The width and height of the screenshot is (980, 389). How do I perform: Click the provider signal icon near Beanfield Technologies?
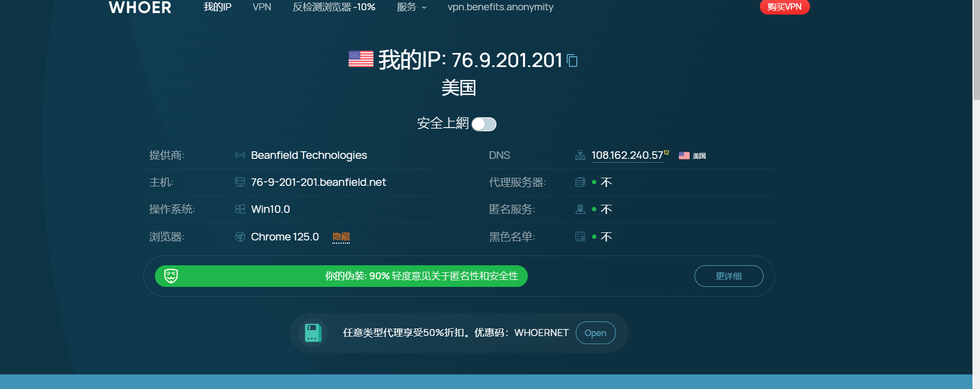tap(240, 156)
